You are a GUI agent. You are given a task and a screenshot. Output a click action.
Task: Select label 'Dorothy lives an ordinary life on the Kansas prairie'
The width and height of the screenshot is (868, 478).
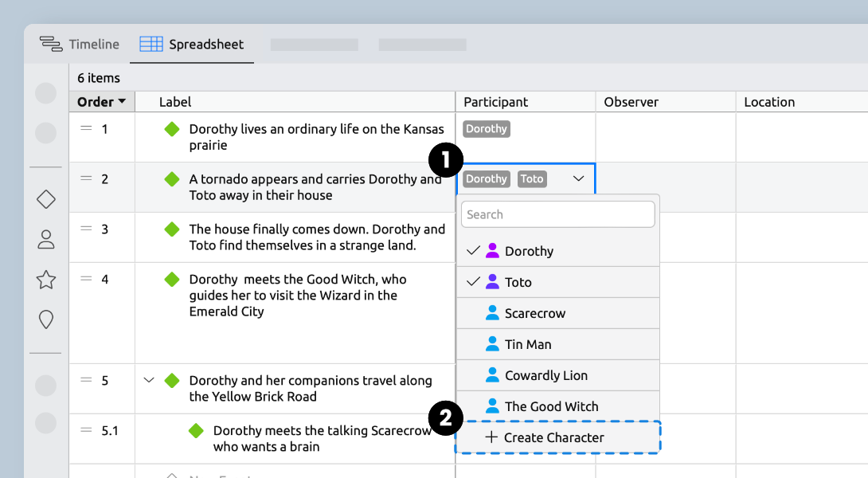pyautogui.click(x=317, y=137)
